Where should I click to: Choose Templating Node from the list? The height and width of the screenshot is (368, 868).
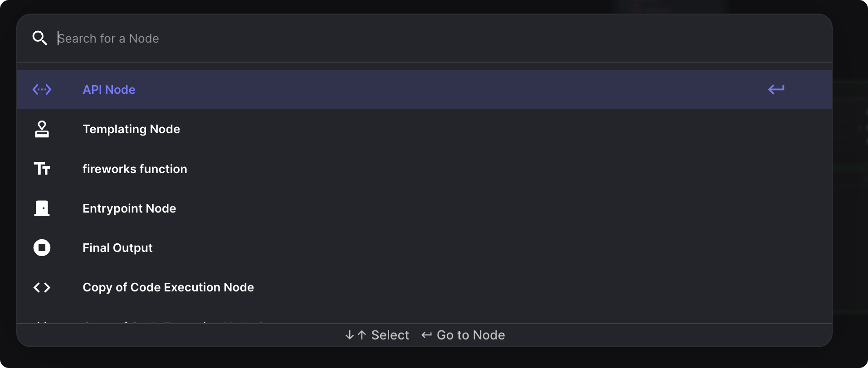131,129
